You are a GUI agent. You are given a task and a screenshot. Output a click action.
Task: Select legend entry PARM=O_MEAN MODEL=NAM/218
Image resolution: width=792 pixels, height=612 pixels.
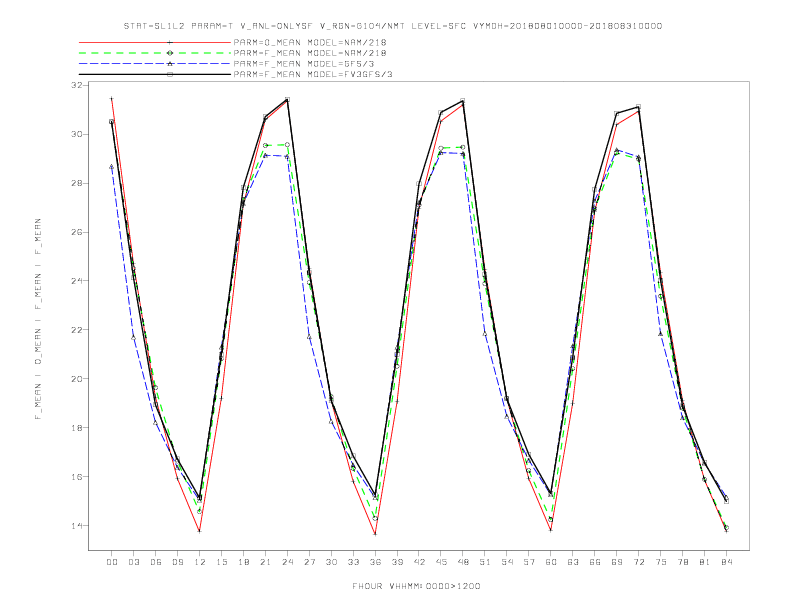310,42
